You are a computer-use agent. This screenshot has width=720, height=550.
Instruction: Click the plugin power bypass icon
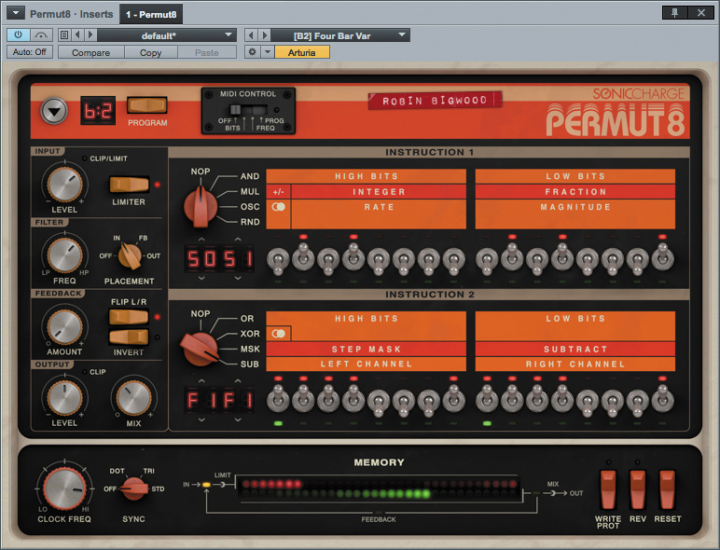point(19,35)
